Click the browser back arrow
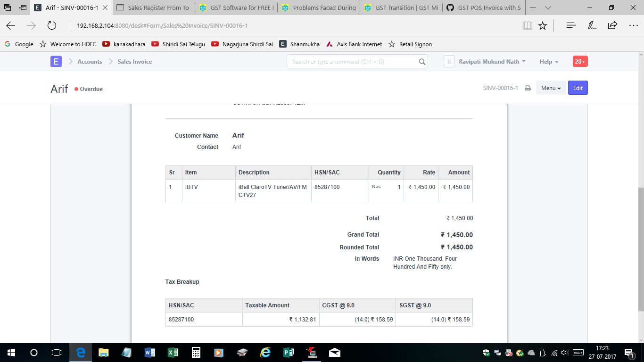644x362 pixels. pos(10,26)
